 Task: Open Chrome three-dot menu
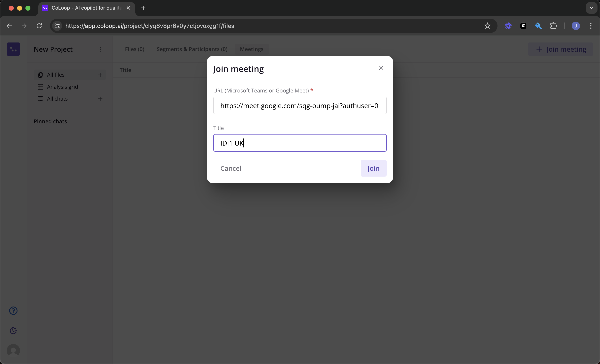coord(591,26)
